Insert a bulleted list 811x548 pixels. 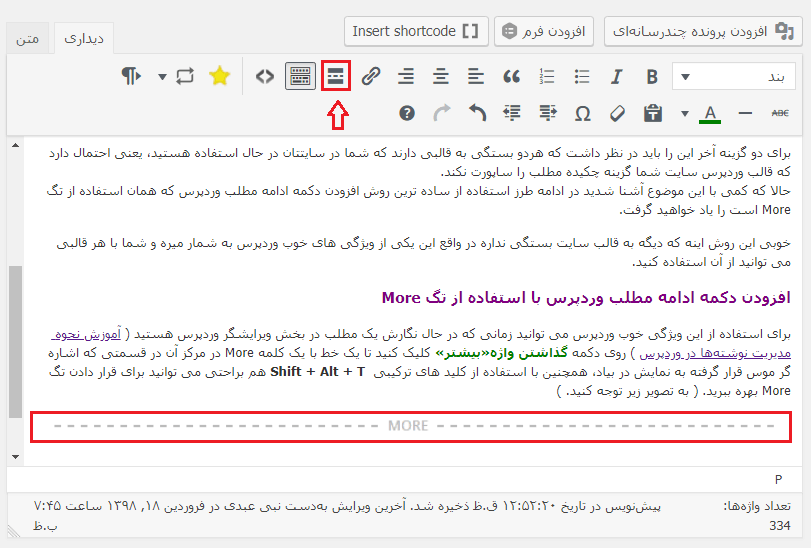[582, 77]
